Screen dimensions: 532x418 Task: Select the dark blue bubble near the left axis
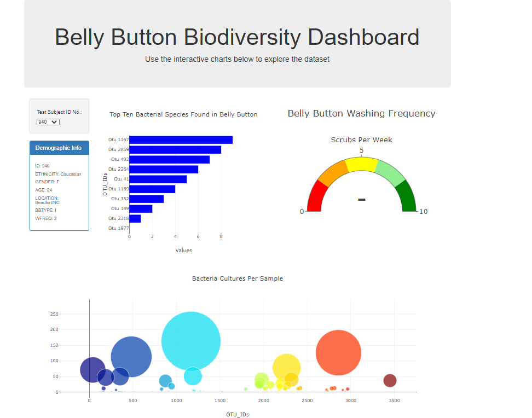(x=92, y=370)
